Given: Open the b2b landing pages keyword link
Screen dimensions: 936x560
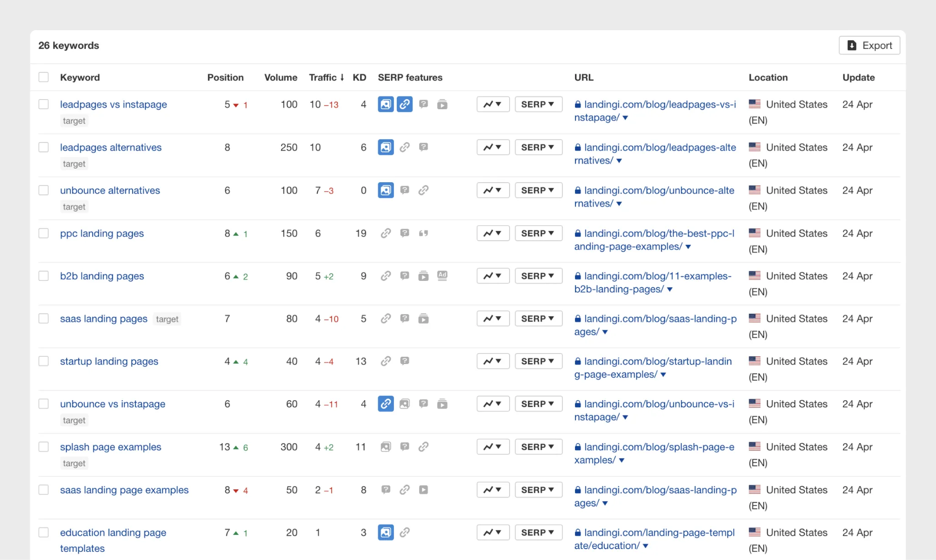Looking at the screenshot, I should point(102,276).
